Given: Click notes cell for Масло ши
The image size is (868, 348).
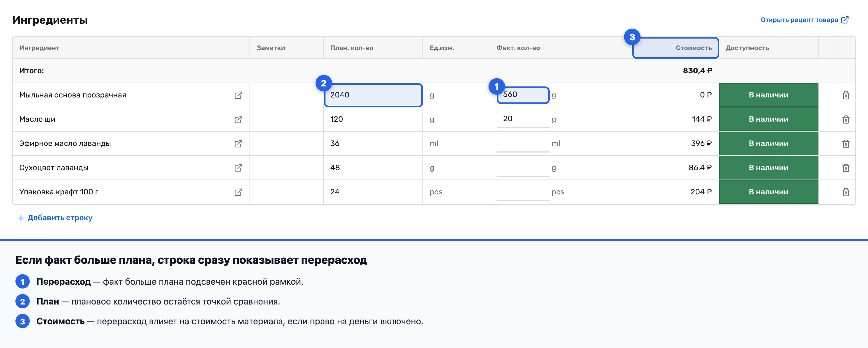Looking at the screenshot, I should [286, 119].
